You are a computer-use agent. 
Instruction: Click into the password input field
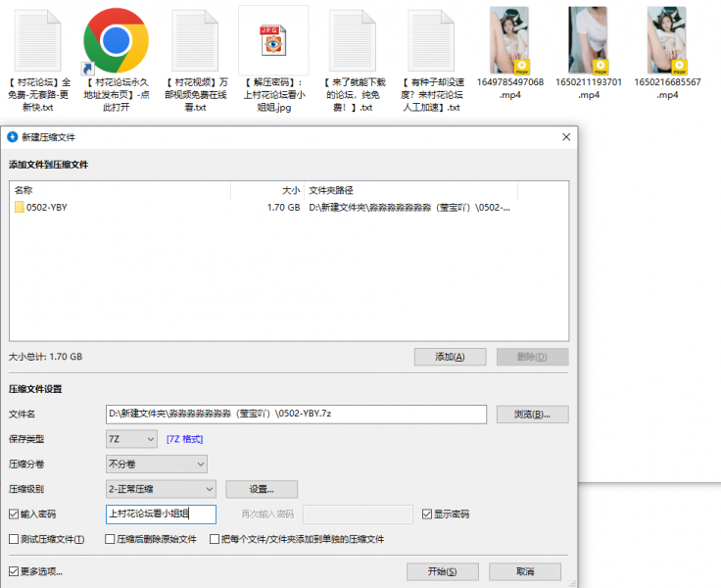coord(161,514)
